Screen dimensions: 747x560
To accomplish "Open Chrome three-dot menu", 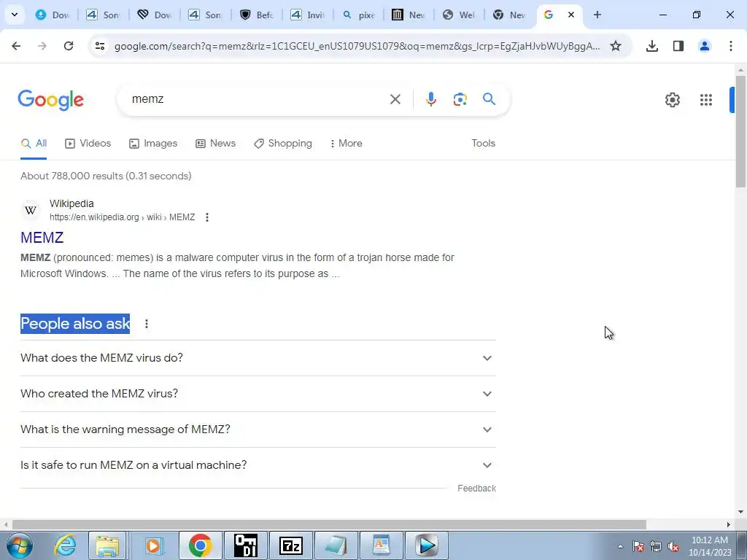I will pos(731,46).
